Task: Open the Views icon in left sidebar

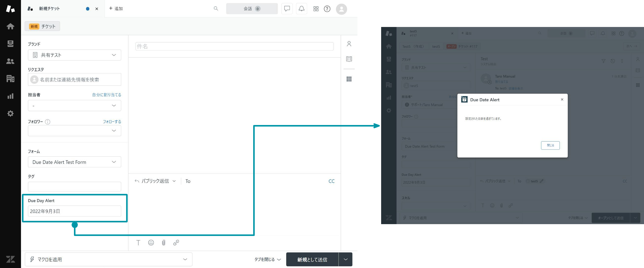Action: coord(10,44)
